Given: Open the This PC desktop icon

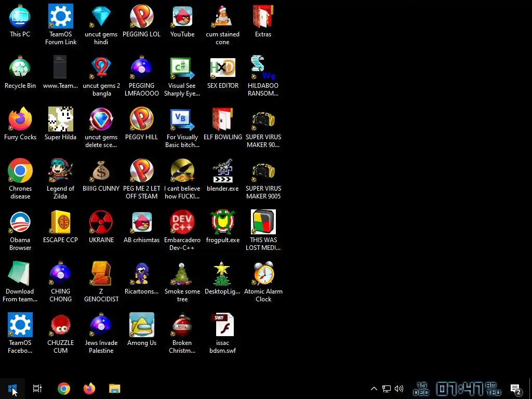Looking at the screenshot, I should [x=20, y=20].
